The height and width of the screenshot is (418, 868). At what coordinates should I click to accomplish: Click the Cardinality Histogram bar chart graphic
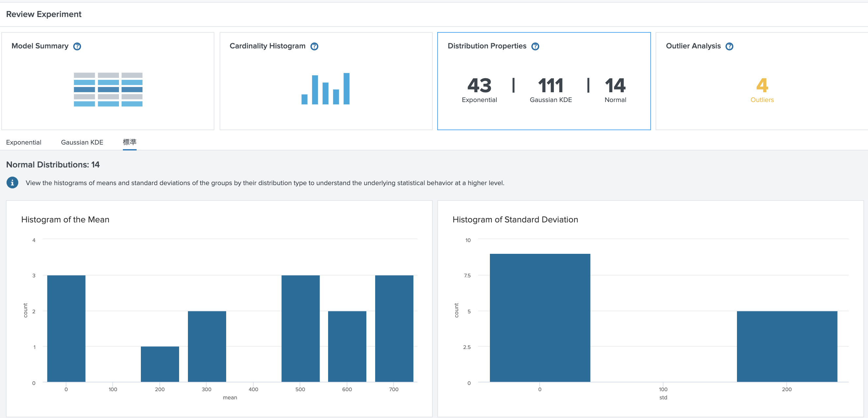coord(325,89)
